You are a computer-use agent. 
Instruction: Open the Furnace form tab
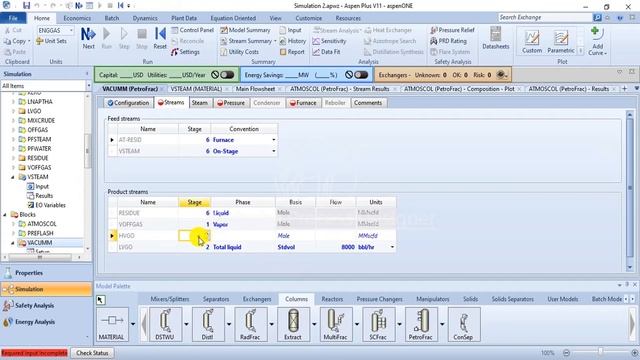303,103
